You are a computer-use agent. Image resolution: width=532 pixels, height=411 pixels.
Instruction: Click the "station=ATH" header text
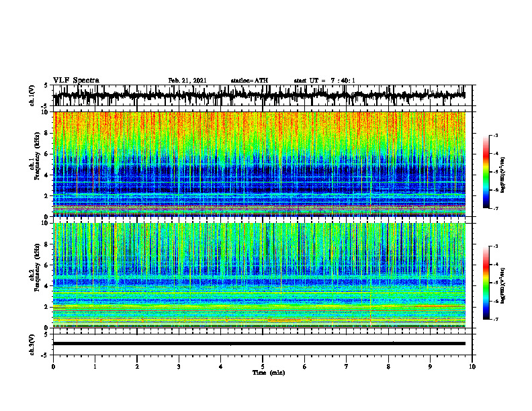pyautogui.click(x=249, y=81)
